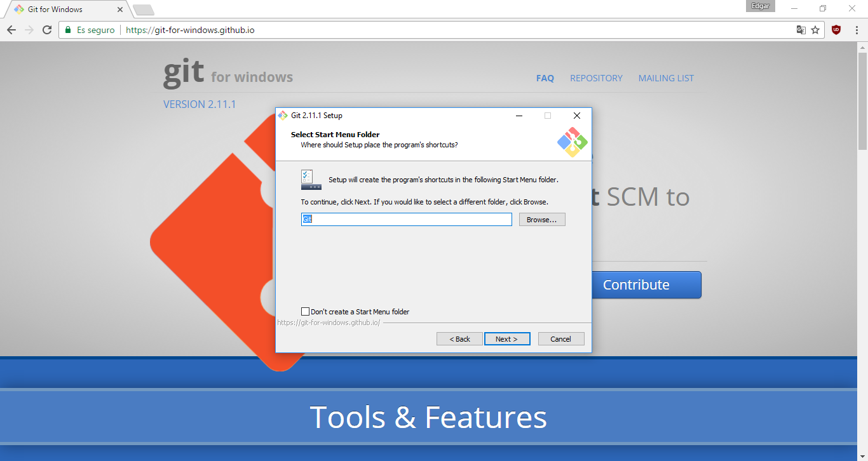This screenshot has width=868, height=461.
Task: Click the secure padlock icon in the address bar
Action: (x=68, y=30)
